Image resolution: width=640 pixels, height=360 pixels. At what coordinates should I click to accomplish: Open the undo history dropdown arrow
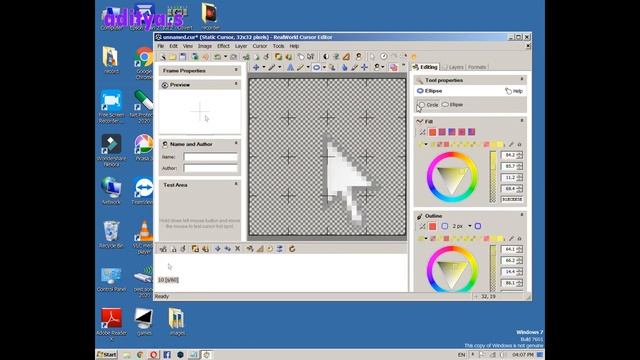[225, 57]
